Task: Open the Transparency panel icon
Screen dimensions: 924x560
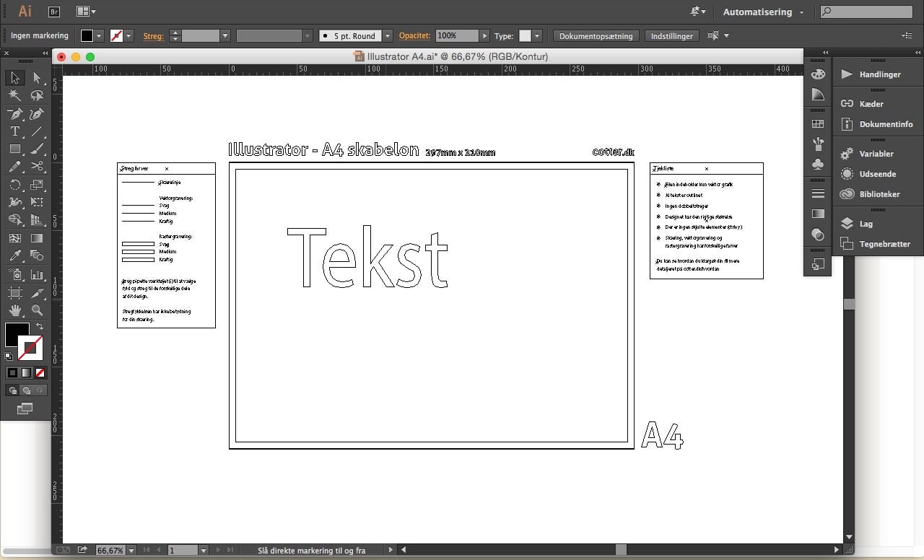Action: (x=818, y=235)
